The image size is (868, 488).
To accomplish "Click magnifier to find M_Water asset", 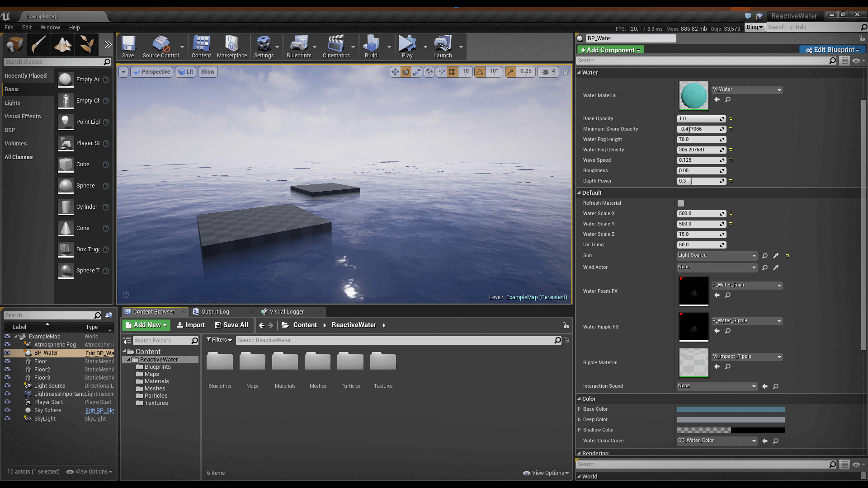I will click(728, 99).
